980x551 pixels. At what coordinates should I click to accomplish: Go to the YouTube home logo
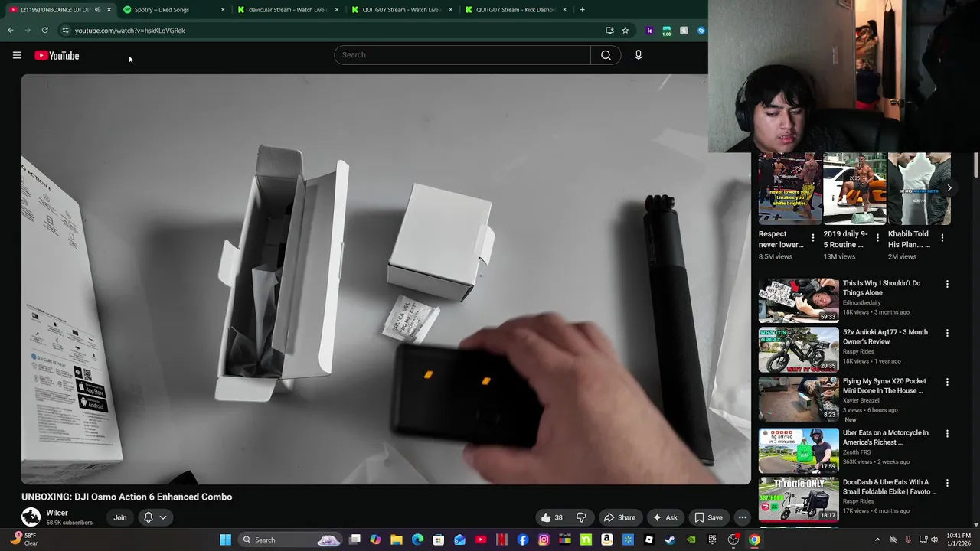click(57, 55)
